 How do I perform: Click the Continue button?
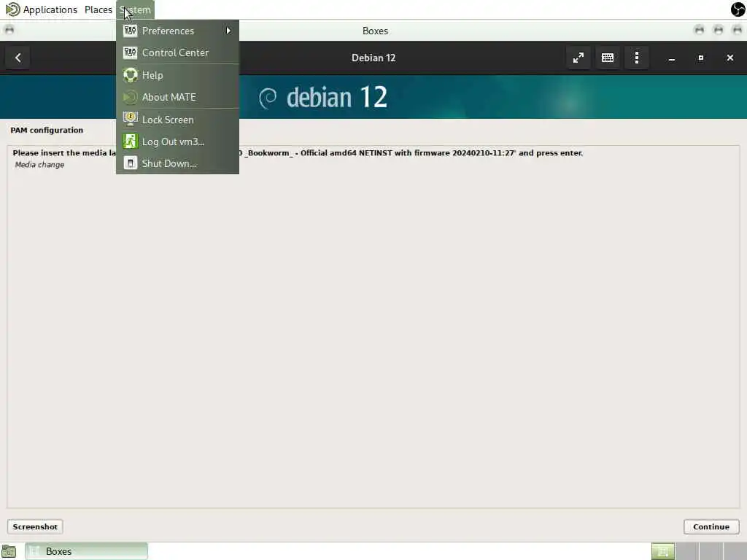711,526
